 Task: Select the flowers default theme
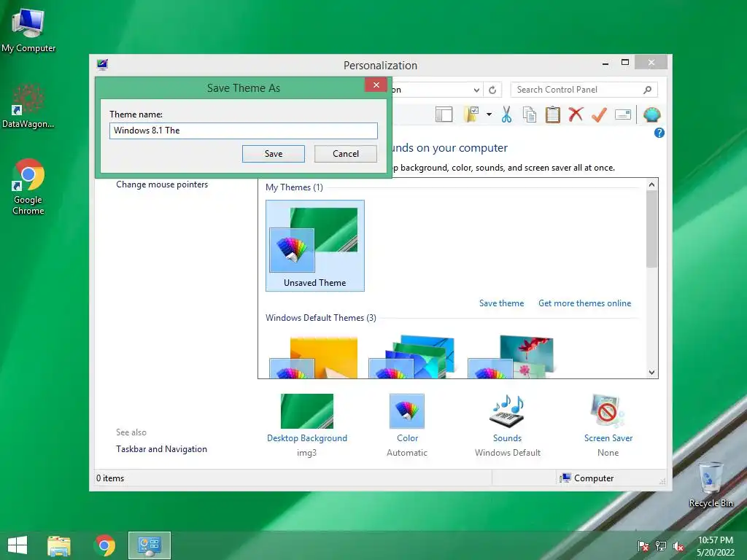pos(511,357)
